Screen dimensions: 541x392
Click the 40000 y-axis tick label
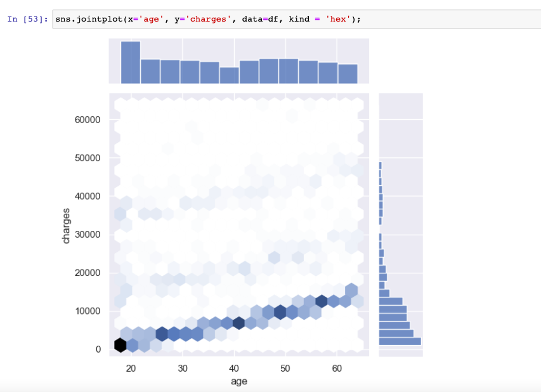tap(88, 197)
